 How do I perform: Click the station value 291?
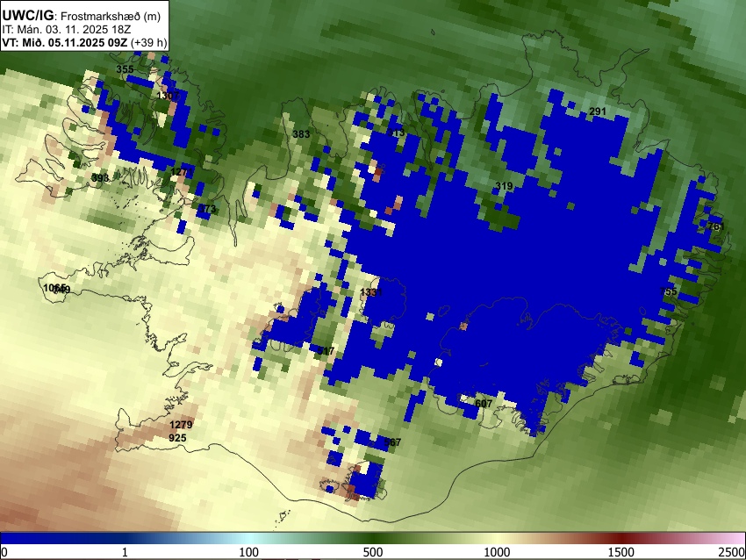pyautogui.click(x=598, y=111)
